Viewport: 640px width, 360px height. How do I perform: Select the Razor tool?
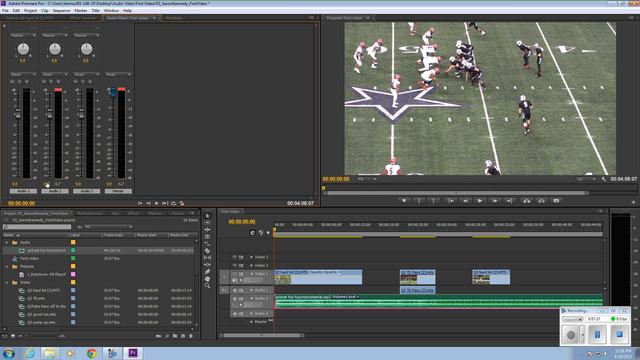click(207, 251)
